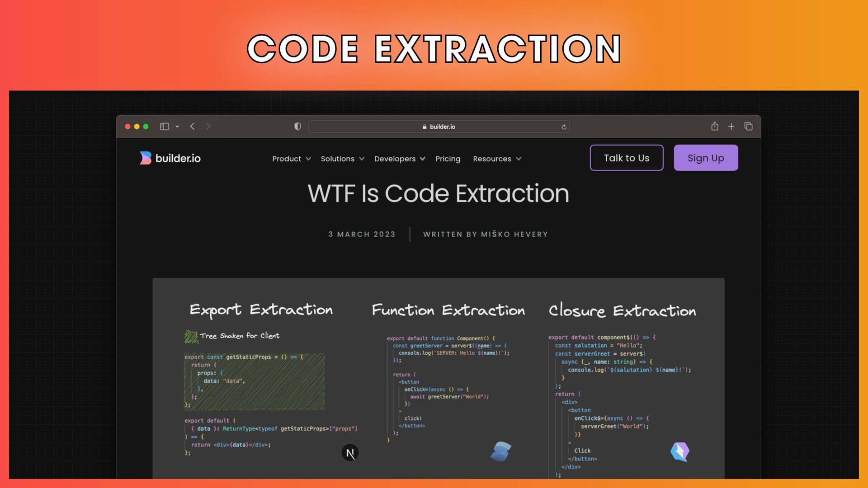Open the sidebar options chevron
Viewport: 868px width, 488px height.
pyautogui.click(x=177, y=127)
